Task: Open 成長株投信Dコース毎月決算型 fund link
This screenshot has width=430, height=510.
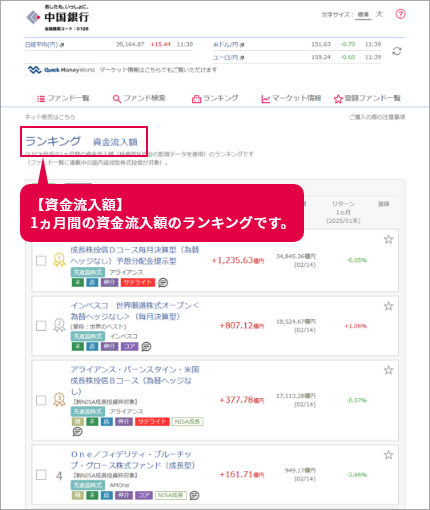Action: [x=135, y=255]
